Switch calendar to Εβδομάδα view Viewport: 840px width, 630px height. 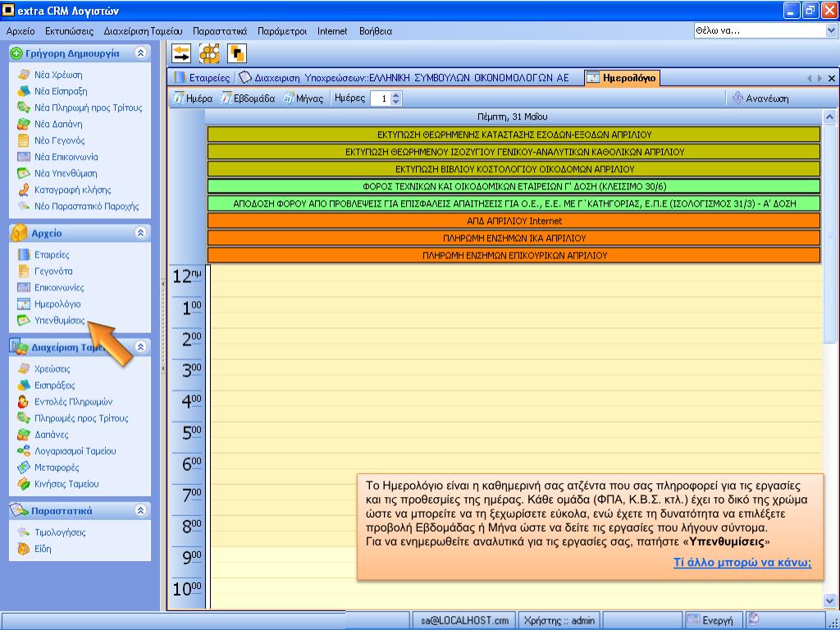248,98
